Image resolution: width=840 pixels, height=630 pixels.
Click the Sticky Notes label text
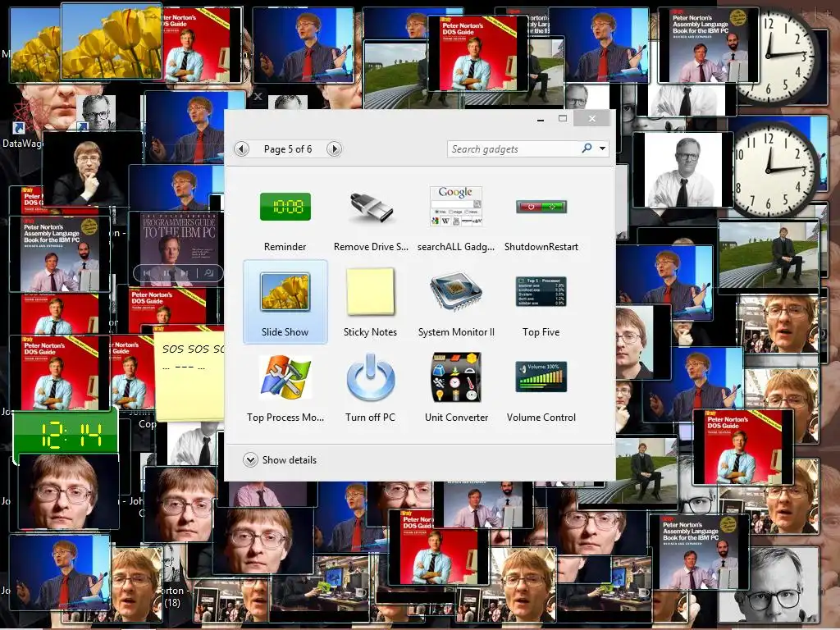point(370,332)
